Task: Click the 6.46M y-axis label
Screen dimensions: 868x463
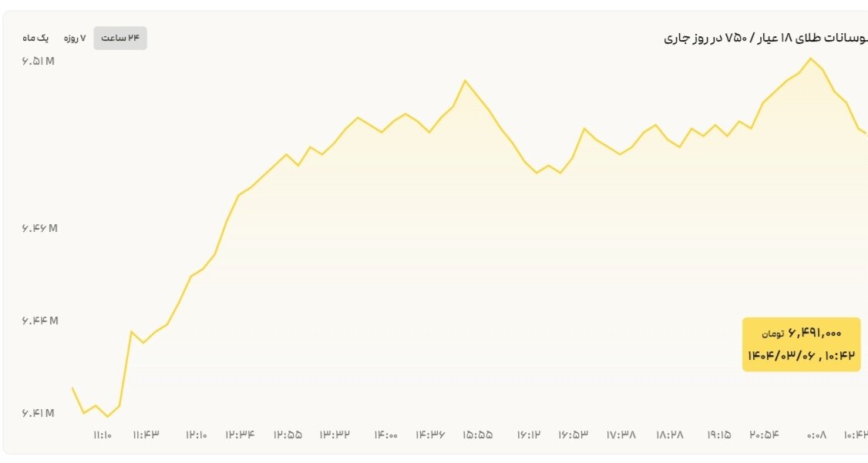Action: coord(40,229)
